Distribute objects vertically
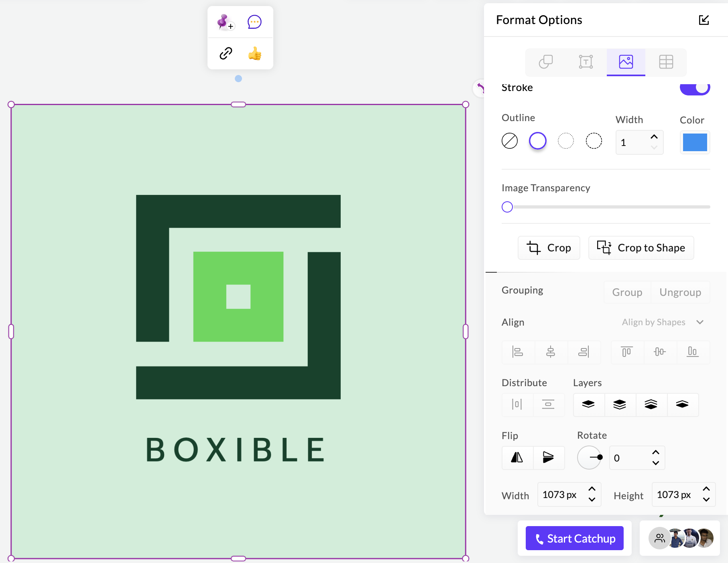Image resolution: width=728 pixels, height=563 pixels. [549, 405]
